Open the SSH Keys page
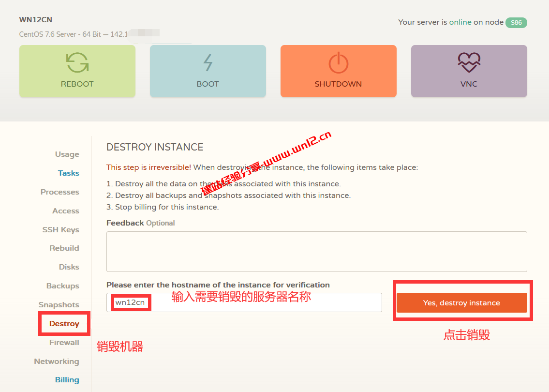 click(61, 229)
